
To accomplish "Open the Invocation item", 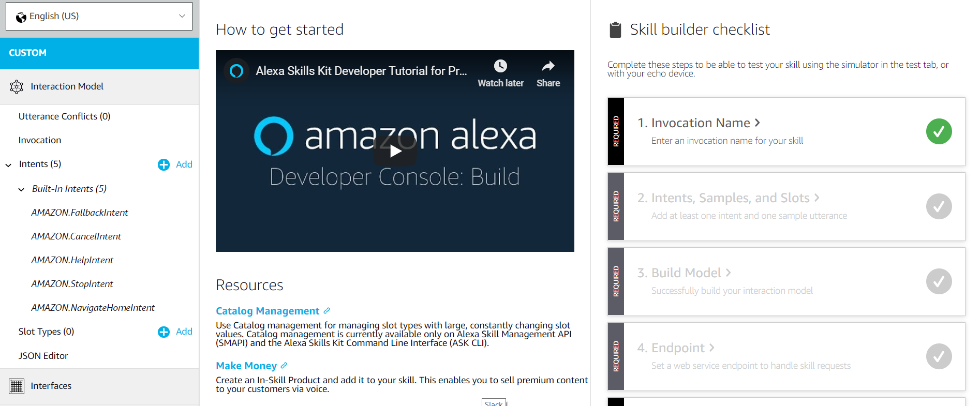I will tap(40, 140).
